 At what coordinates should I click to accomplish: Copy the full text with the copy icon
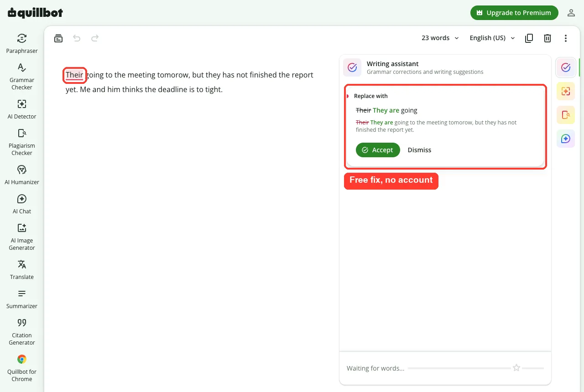click(529, 38)
